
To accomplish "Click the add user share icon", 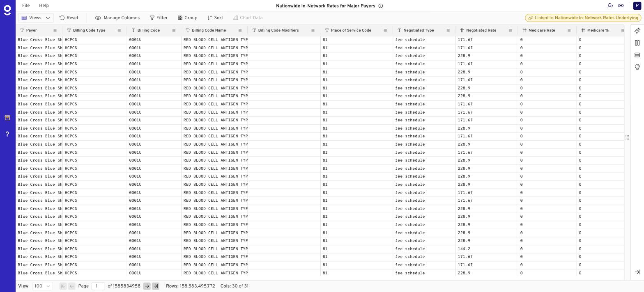I will (610, 6).
